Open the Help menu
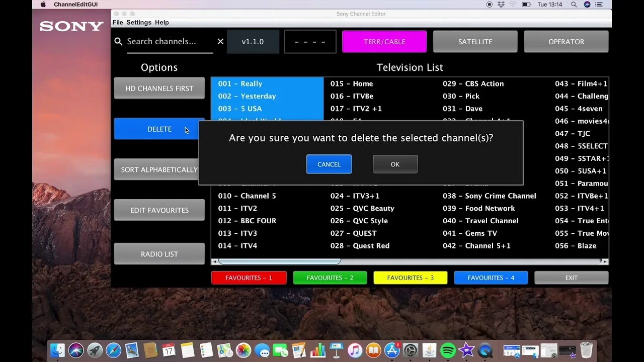The height and width of the screenshot is (362, 644). (162, 22)
